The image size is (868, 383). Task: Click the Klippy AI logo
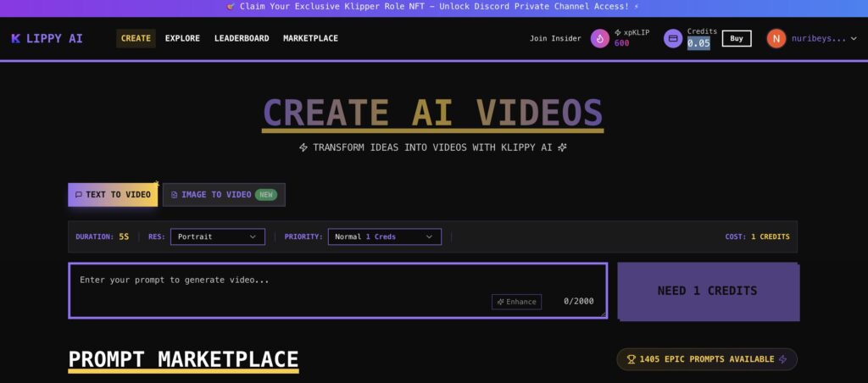(47, 39)
